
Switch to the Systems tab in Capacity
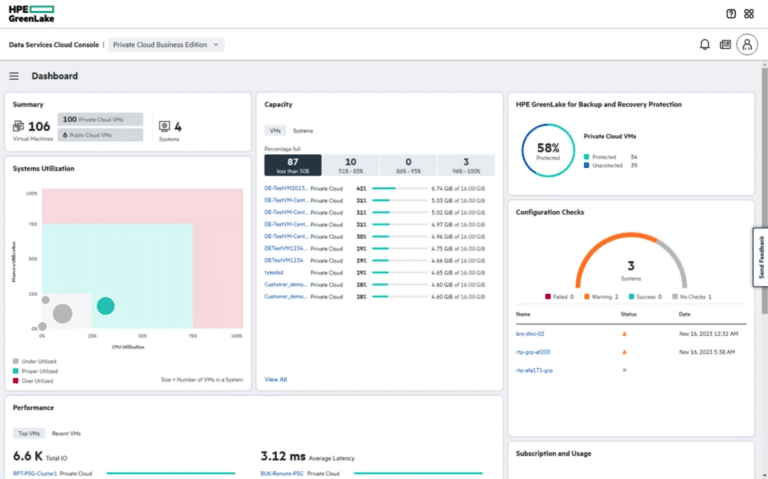(303, 131)
